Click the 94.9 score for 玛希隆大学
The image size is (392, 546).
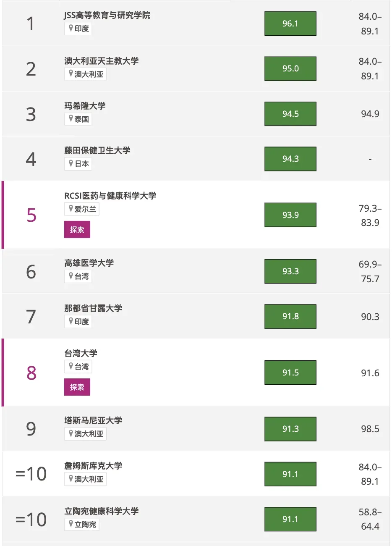click(370, 114)
